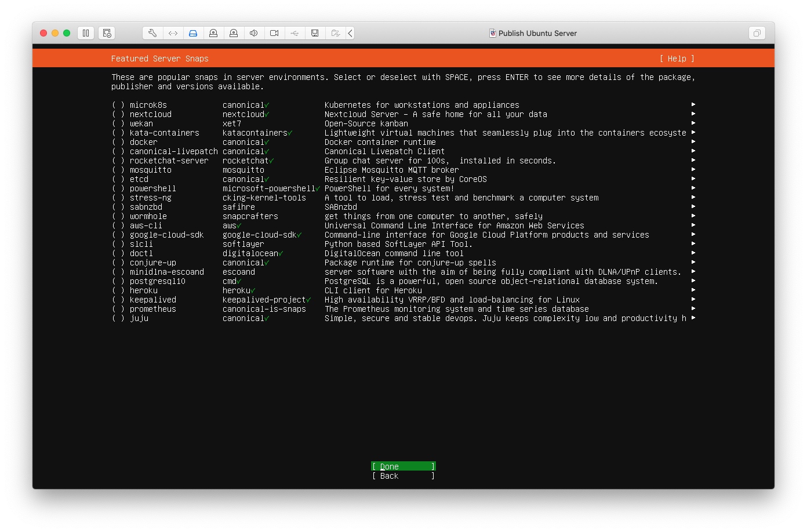This screenshot has width=807, height=532.
Task: Select the microk8s snap checkbox
Action: coord(118,105)
